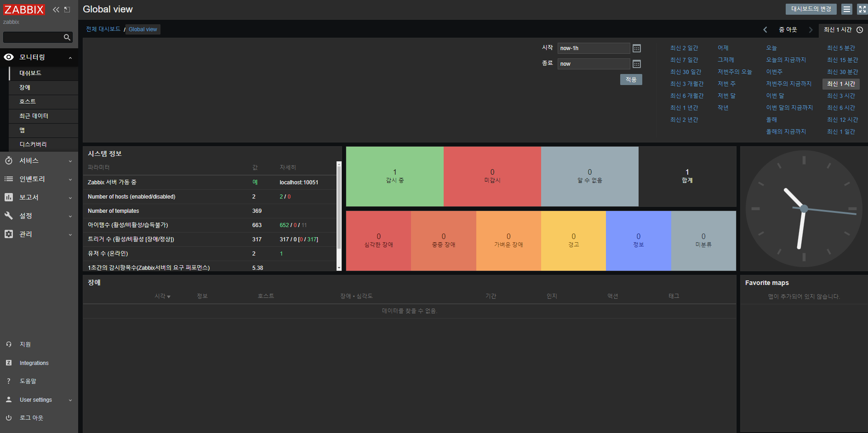Screen dimensions: 868x433
Task: Click the system info scrollbar down arrow
Action: tap(339, 268)
